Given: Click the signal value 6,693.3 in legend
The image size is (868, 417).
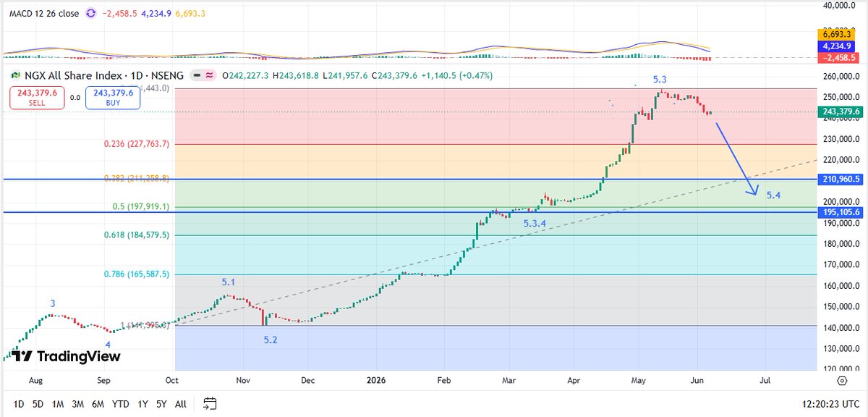Looking at the screenshot, I should pyautogui.click(x=191, y=14).
